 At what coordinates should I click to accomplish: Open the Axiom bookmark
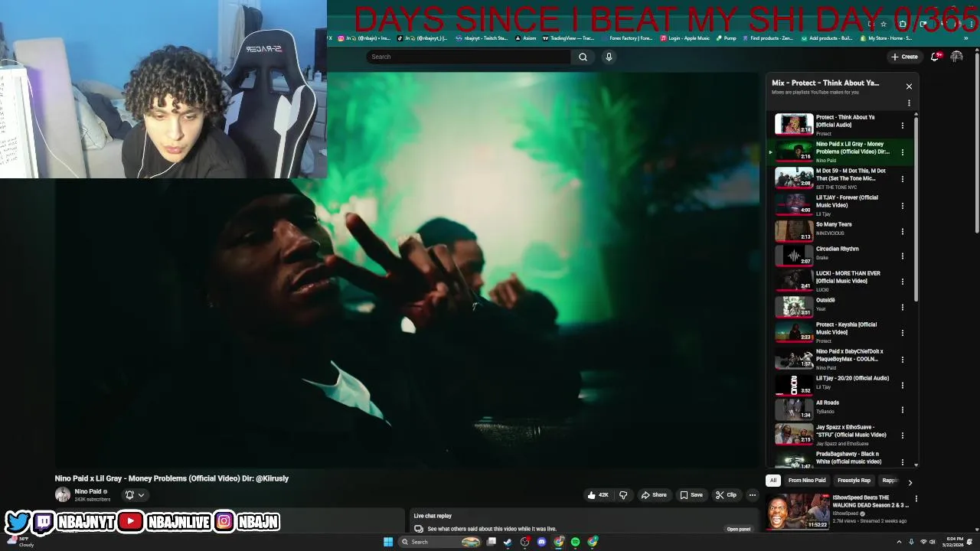pyautogui.click(x=526, y=38)
